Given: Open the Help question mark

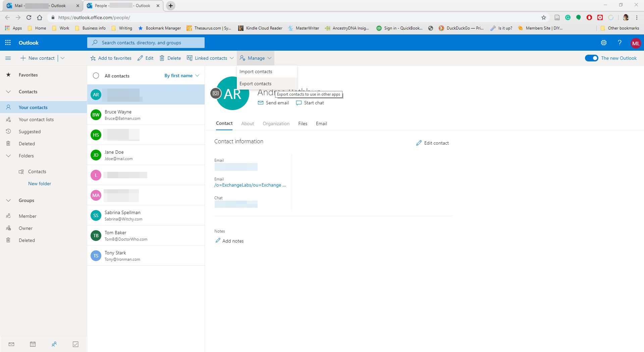Looking at the screenshot, I should 620,43.
